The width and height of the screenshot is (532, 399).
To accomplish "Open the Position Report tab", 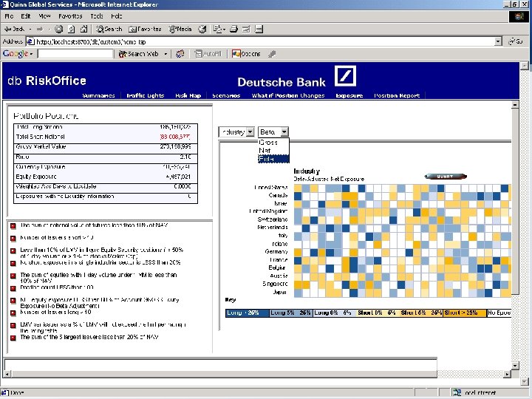I will pyautogui.click(x=397, y=95).
